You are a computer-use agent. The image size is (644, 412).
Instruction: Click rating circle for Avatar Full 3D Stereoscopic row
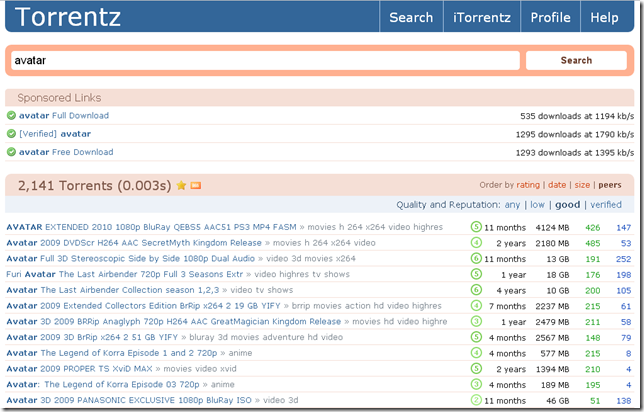(x=476, y=258)
